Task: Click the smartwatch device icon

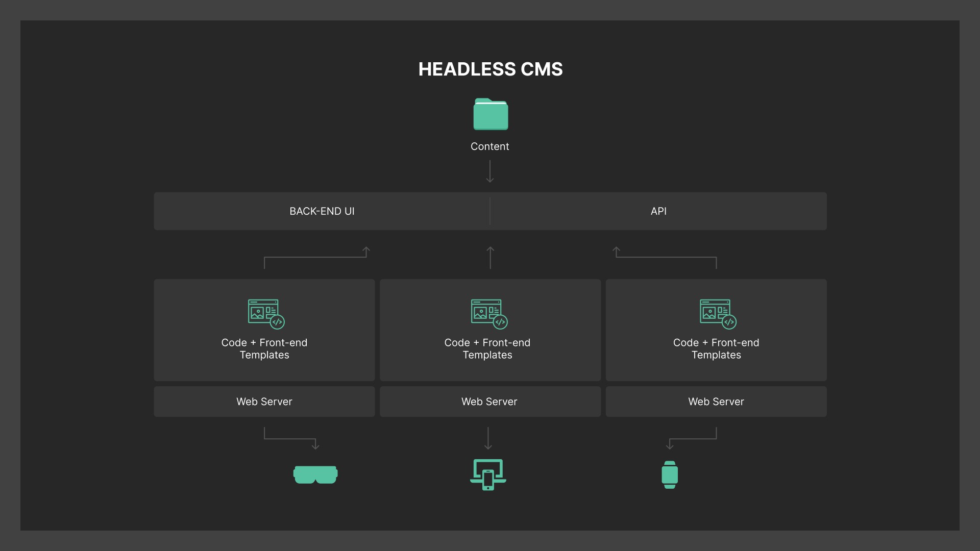Action: tap(670, 474)
